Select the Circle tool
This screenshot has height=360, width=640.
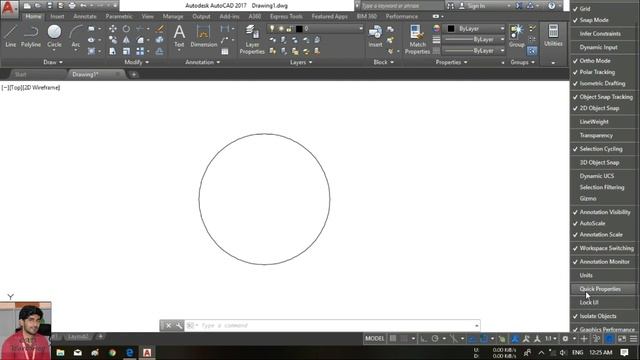click(x=54, y=36)
